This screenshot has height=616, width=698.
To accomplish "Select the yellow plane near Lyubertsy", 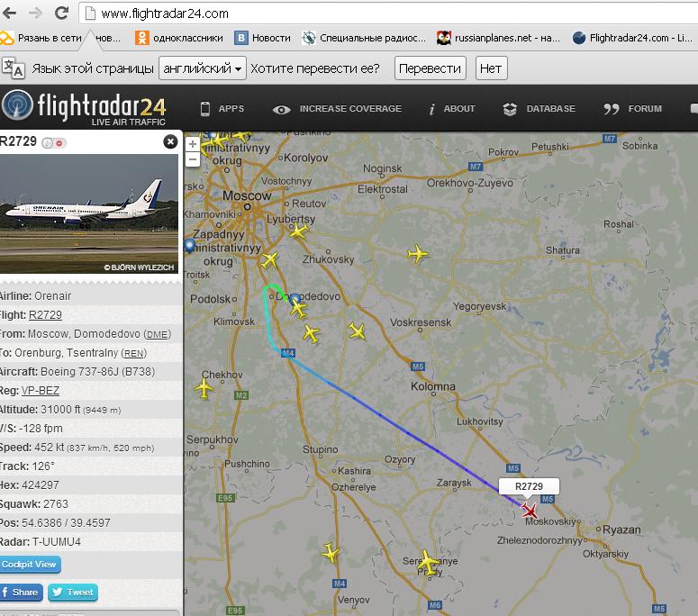I will point(298,231).
